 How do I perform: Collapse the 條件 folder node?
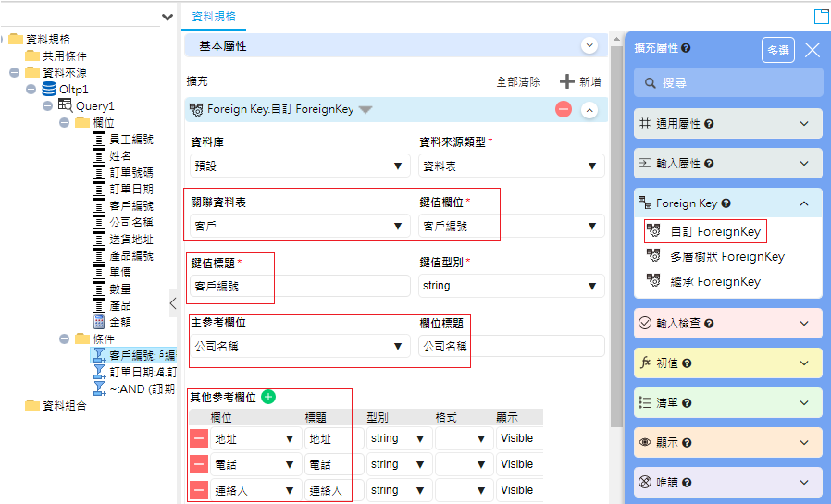(x=64, y=338)
